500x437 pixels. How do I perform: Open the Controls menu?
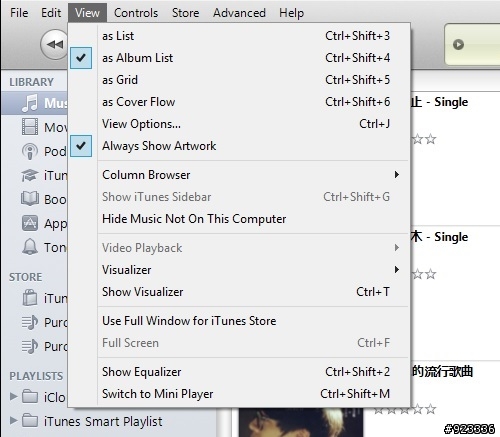[x=136, y=13]
